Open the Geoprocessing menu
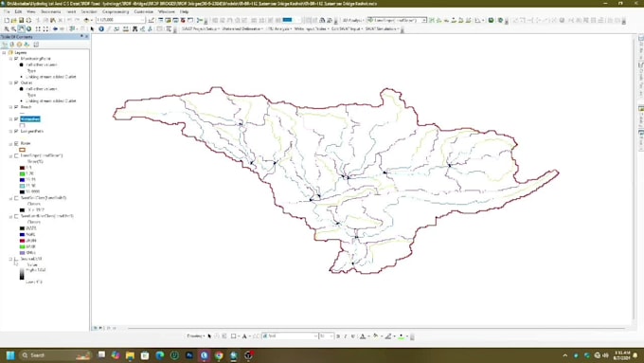Screen dimensions: 644x363 [x=116, y=12]
